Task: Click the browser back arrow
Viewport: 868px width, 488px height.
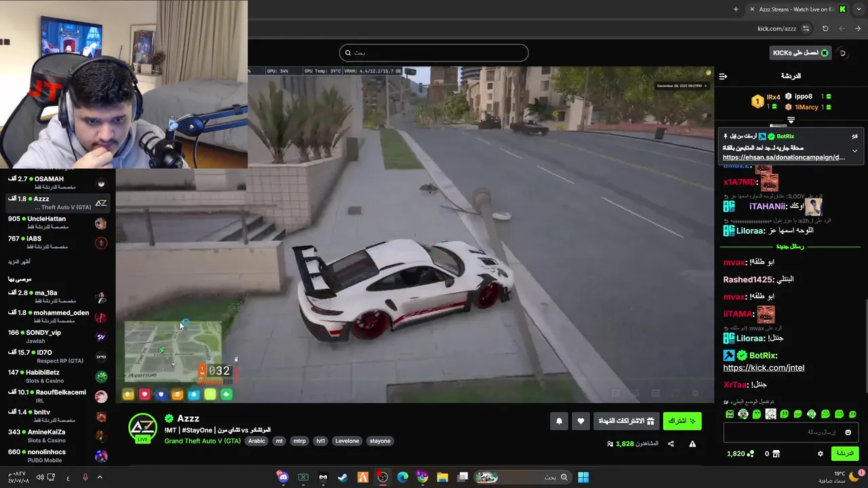Action: (842, 28)
